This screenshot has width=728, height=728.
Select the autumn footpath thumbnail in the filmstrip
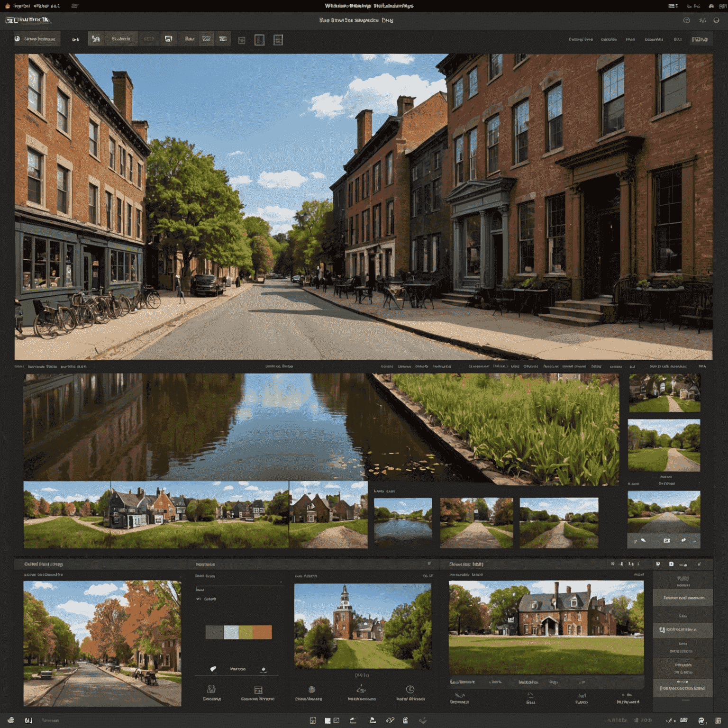[476, 523]
